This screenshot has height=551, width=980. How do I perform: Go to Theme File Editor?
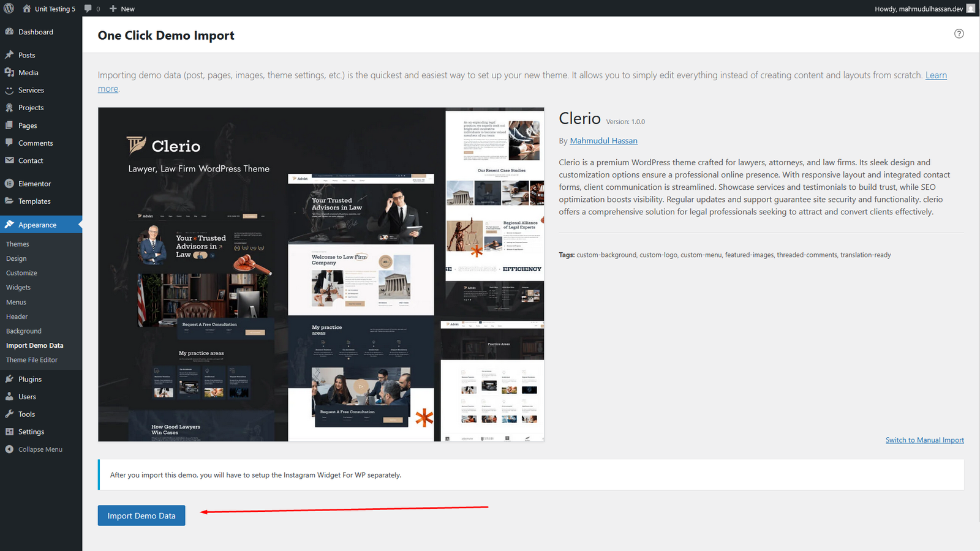pos(32,360)
